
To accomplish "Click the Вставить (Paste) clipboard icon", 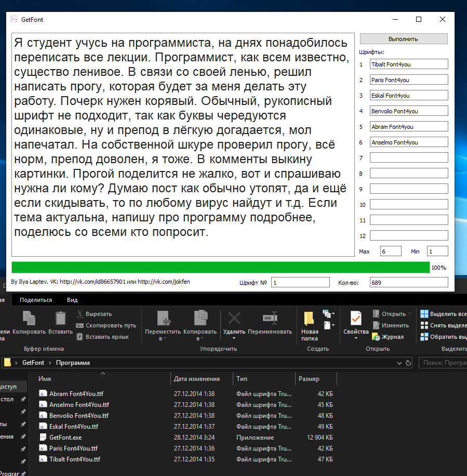I will pyautogui.click(x=61, y=319).
